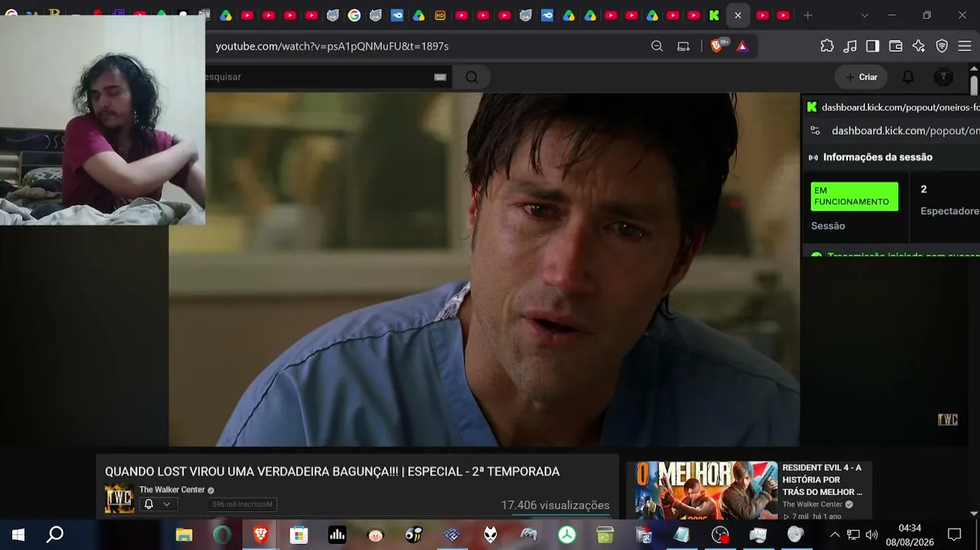The width and height of the screenshot is (980, 550).
Task: Open the on-screen keyboard in search box
Action: tap(440, 76)
